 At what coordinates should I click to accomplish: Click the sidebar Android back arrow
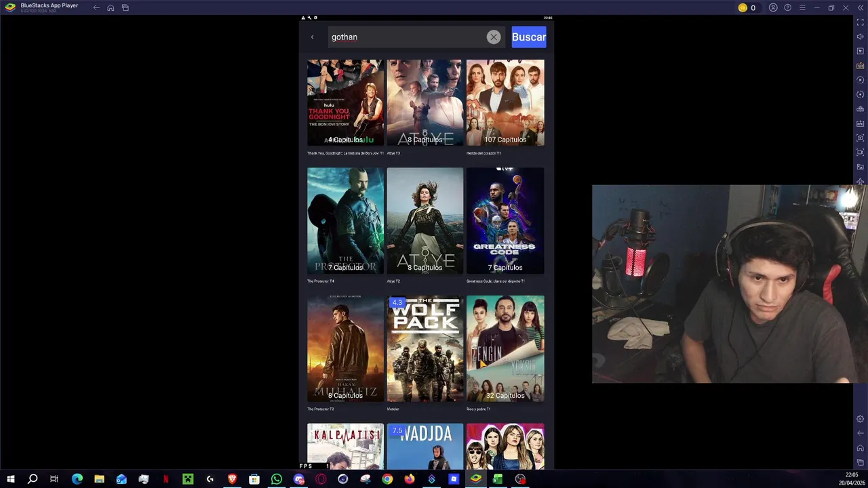click(x=861, y=433)
